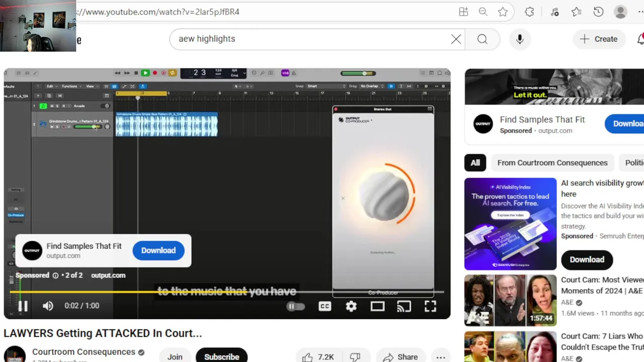Open the Create button
644x362 pixels.
[x=599, y=39]
